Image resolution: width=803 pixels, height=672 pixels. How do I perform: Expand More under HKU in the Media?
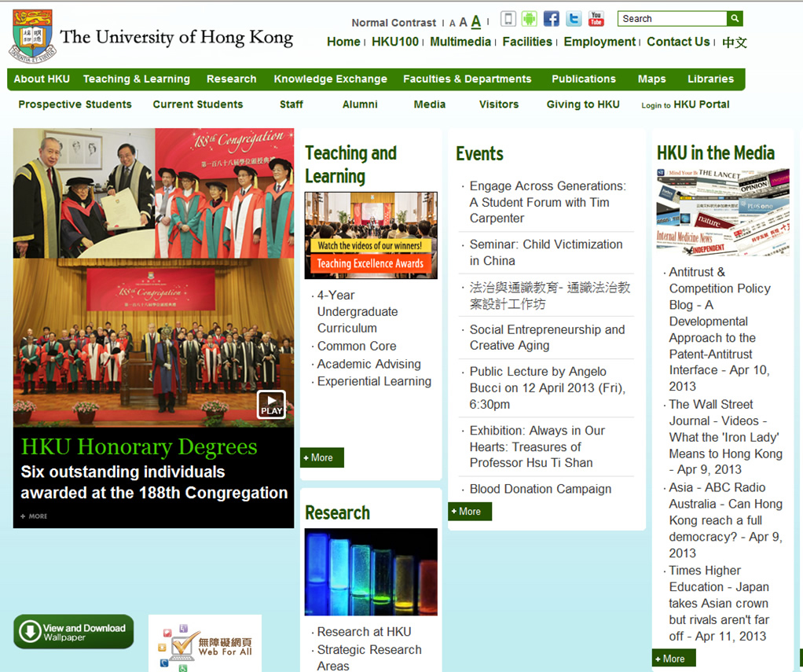[673, 659]
